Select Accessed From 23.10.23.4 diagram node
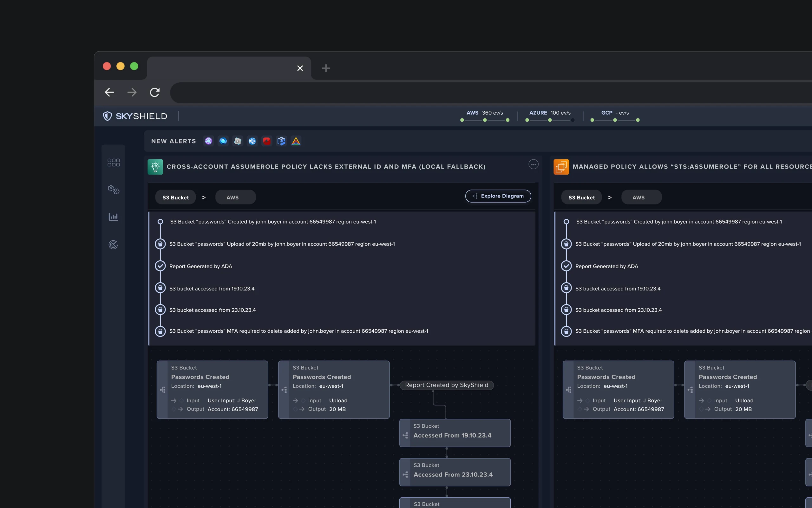Screen dimensions: 812x508 [x=455, y=472]
